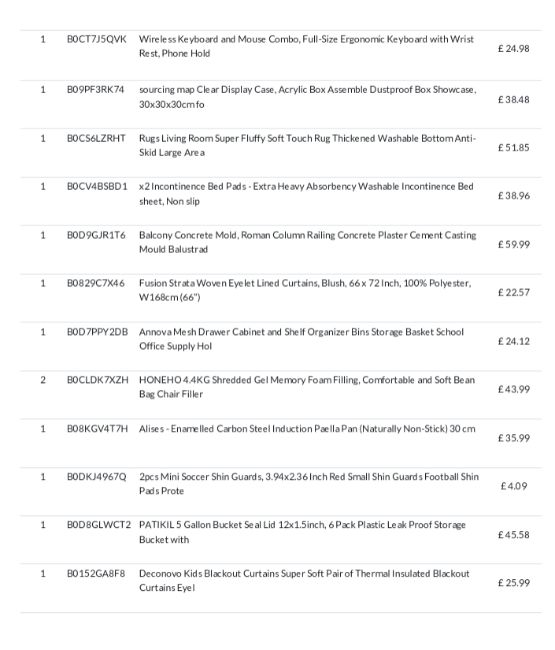Click the £ 45.58 price for PATIKIL
This screenshot has width=555, height=650.
pyautogui.click(x=514, y=535)
